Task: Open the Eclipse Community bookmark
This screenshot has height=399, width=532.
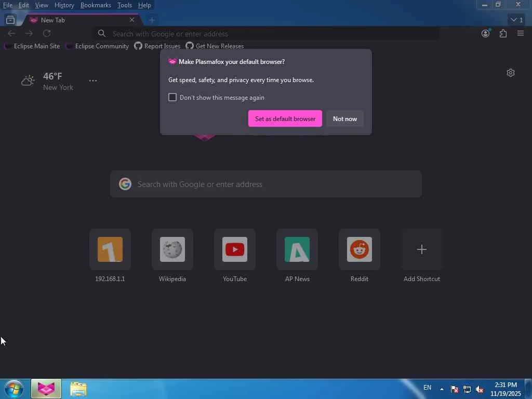Action: pos(97,46)
